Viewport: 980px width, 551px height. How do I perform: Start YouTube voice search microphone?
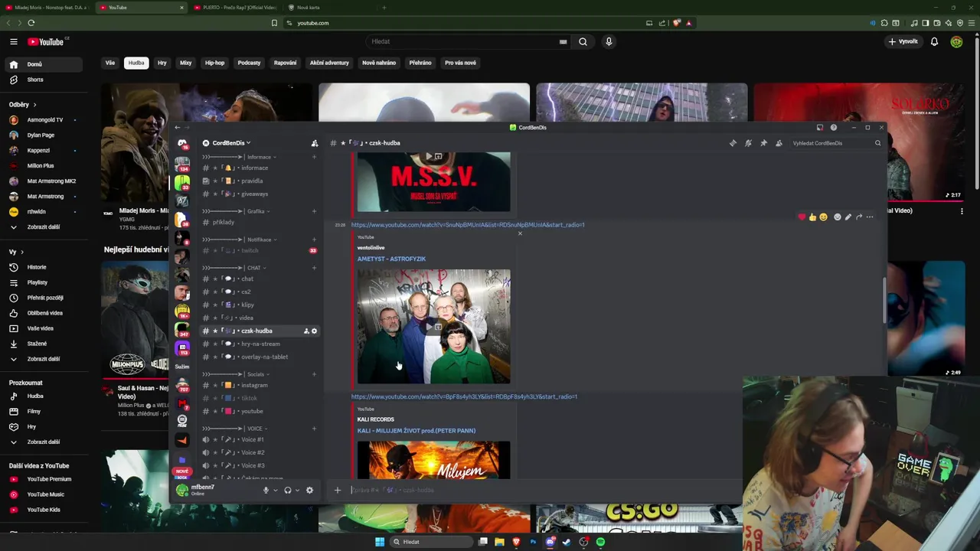click(x=609, y=41)
